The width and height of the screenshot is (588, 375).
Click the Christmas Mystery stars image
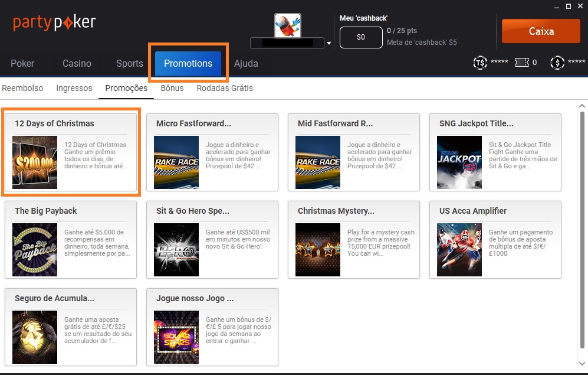318,250
